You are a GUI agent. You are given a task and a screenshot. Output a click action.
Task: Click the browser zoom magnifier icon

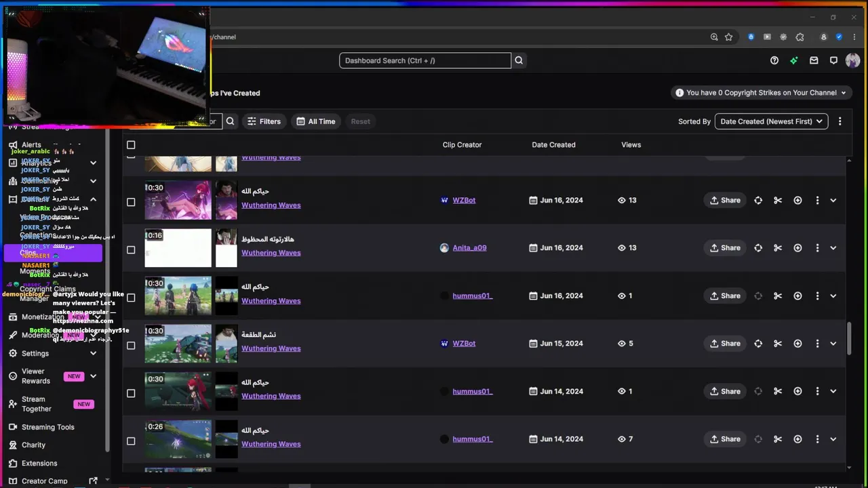coord(714,37)
